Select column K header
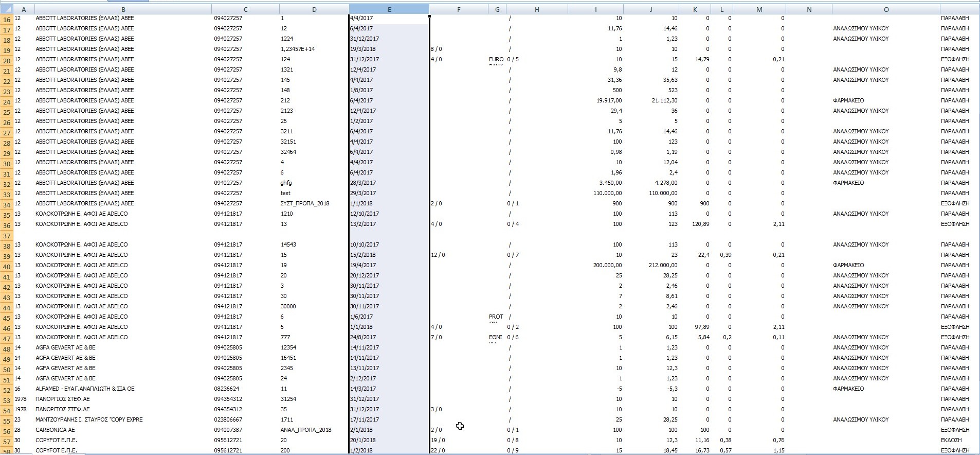 tap(695, 9)
